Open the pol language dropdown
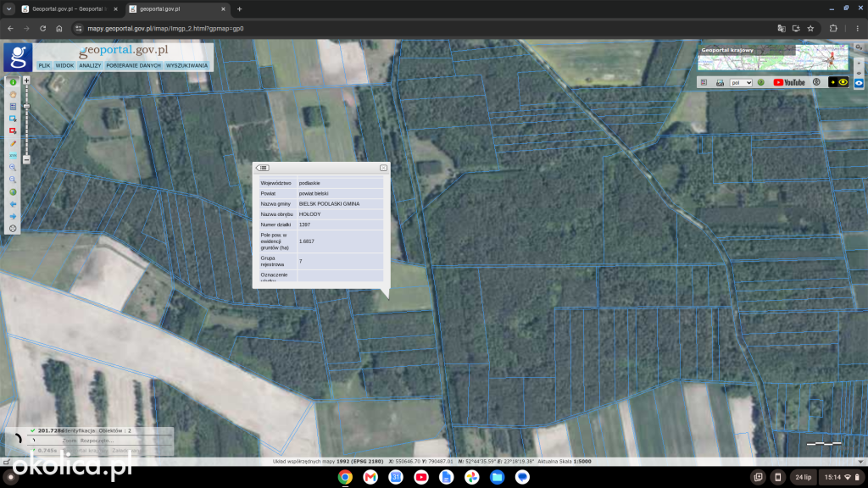Viewport: 868px width, 488px height. tap(741, 82)
